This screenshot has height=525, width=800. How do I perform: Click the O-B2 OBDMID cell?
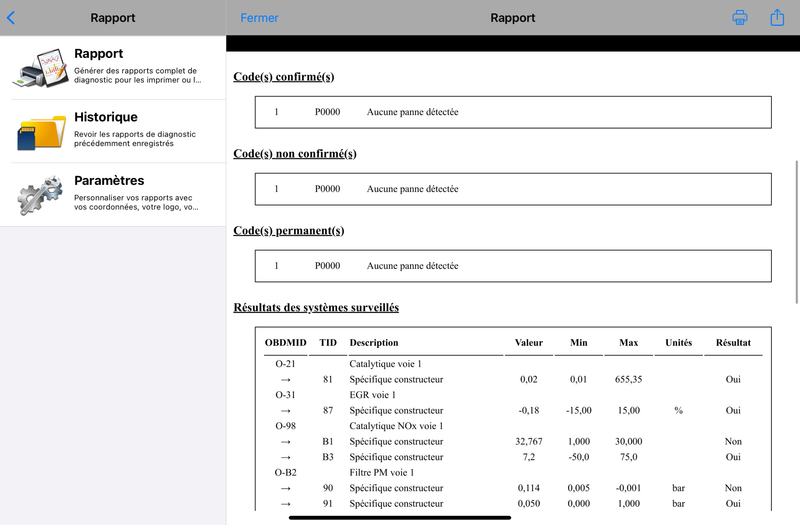click(x=285, y=472)
